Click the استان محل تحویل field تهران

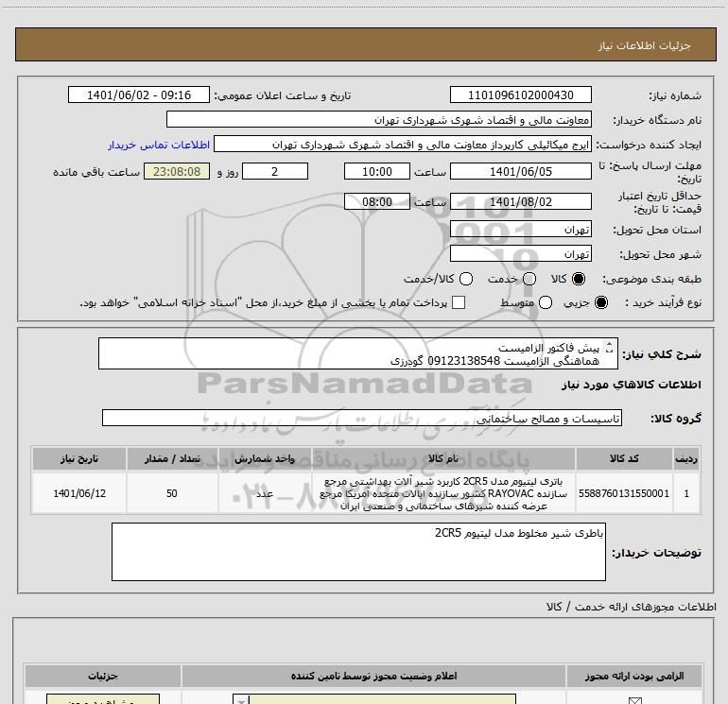click(x=520, y=230)
